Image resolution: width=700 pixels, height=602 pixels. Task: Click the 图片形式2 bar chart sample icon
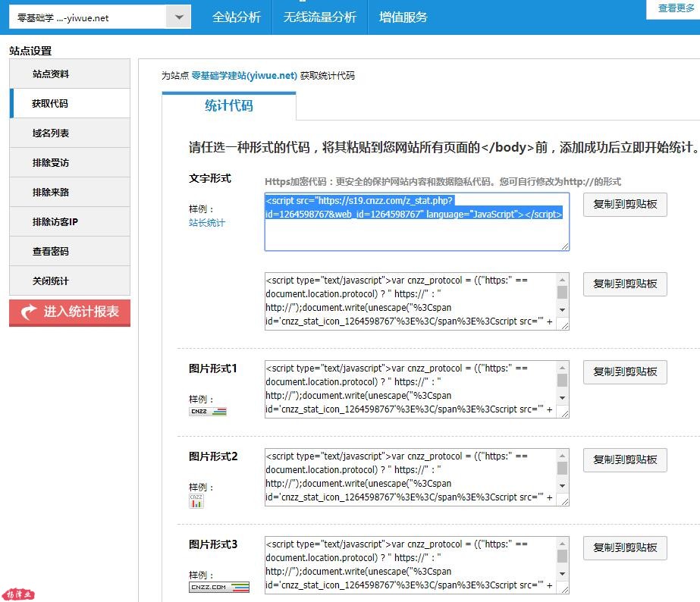click(196, 500)
